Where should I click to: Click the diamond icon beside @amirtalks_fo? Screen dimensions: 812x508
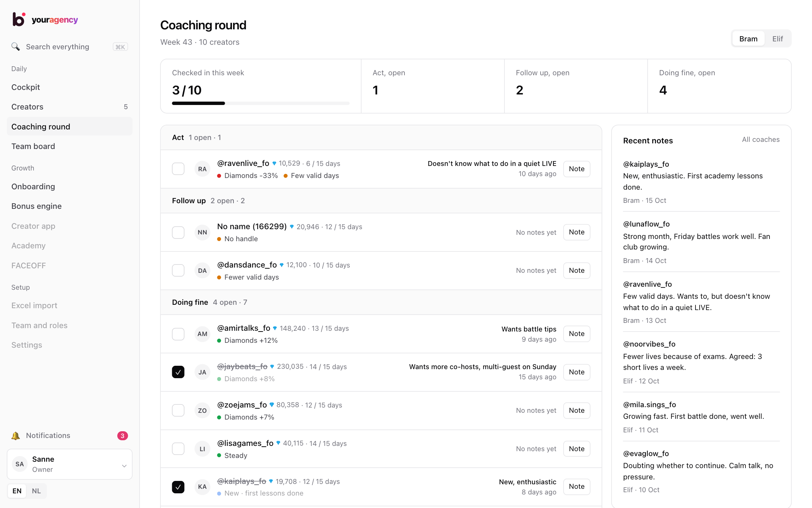(x=275, y=328)
